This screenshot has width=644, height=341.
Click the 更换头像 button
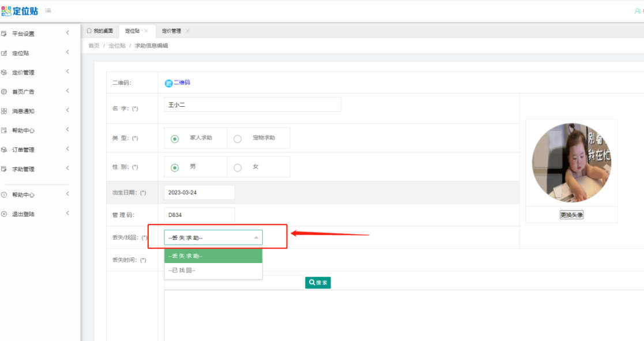[571, 215]
